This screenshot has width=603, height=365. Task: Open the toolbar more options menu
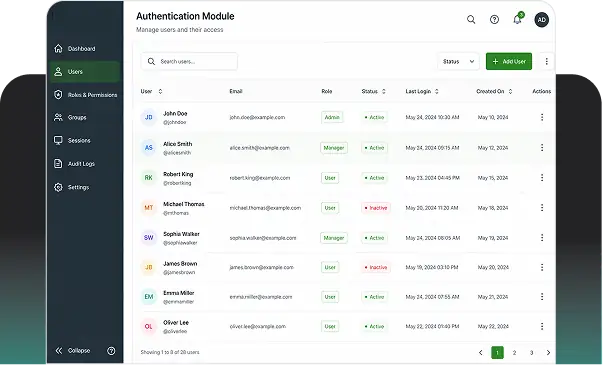[546, 62]
